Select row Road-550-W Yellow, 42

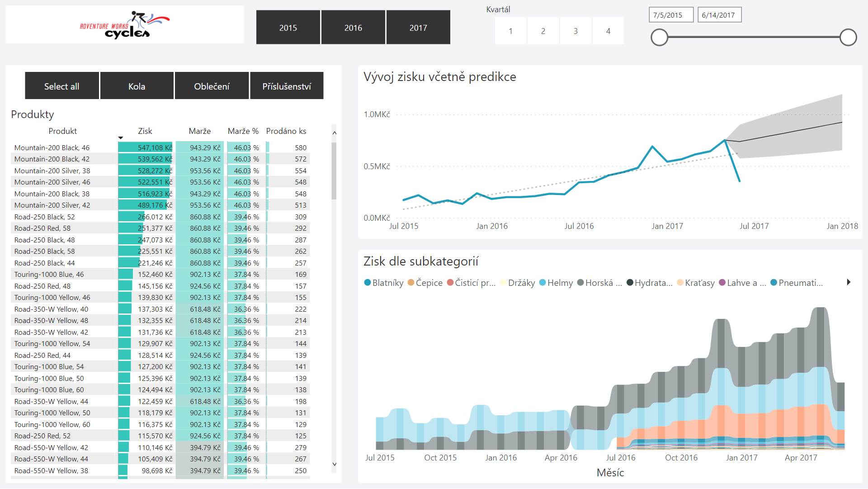pos(160,447)
